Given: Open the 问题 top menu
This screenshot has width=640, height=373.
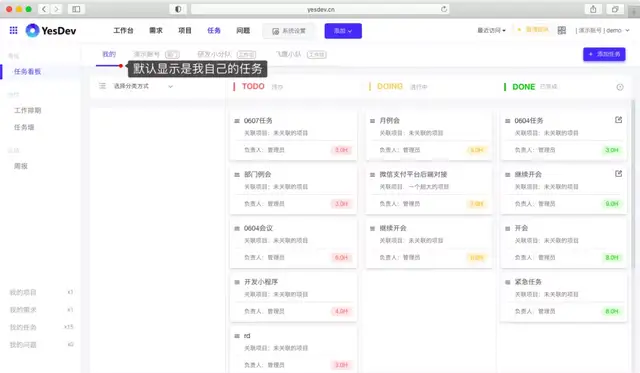Looking at the screenshot, I should coord(243,30).
